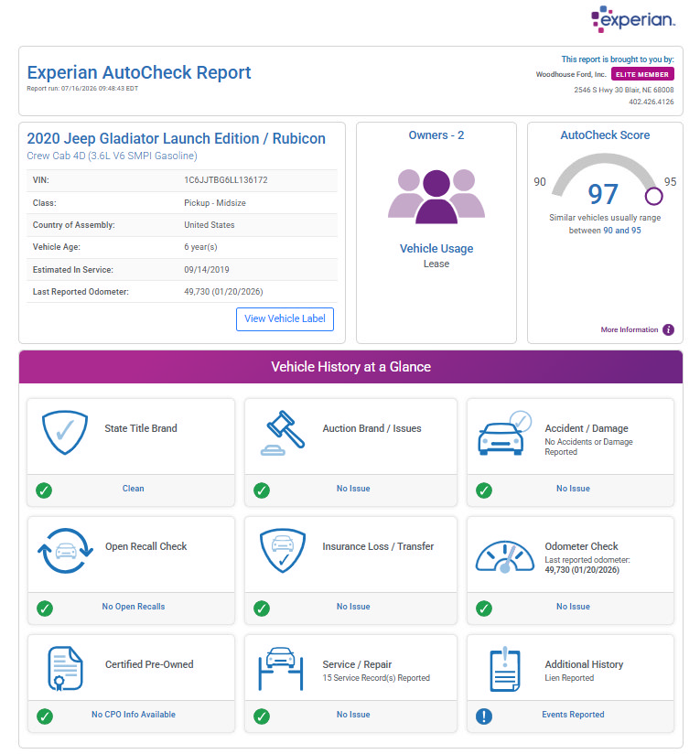Screen dimensions: 700x754
Task: Open the No Open Recalls link
Action: point(134,607)
